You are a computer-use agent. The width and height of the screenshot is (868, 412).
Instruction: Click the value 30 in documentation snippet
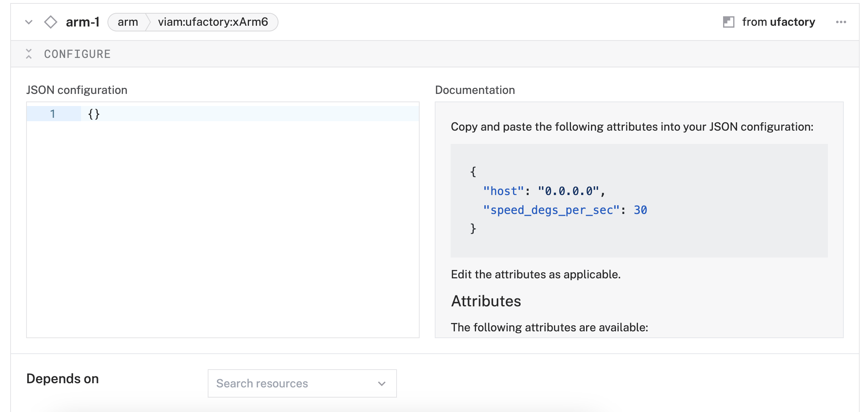(x=640, y=210)
